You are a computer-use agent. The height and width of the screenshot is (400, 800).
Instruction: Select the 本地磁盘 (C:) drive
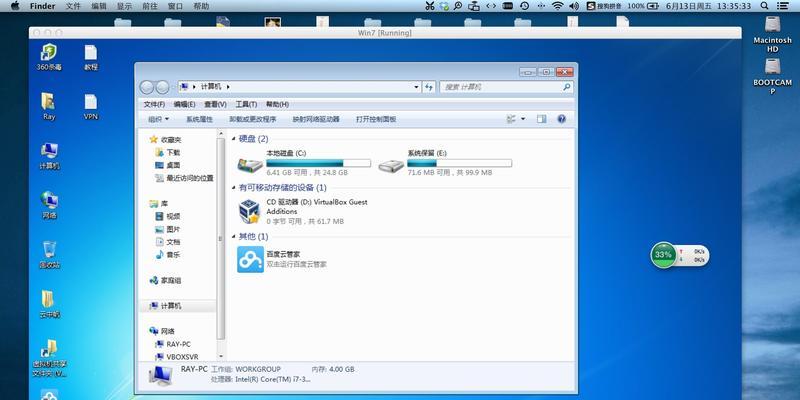click(305, 163)
